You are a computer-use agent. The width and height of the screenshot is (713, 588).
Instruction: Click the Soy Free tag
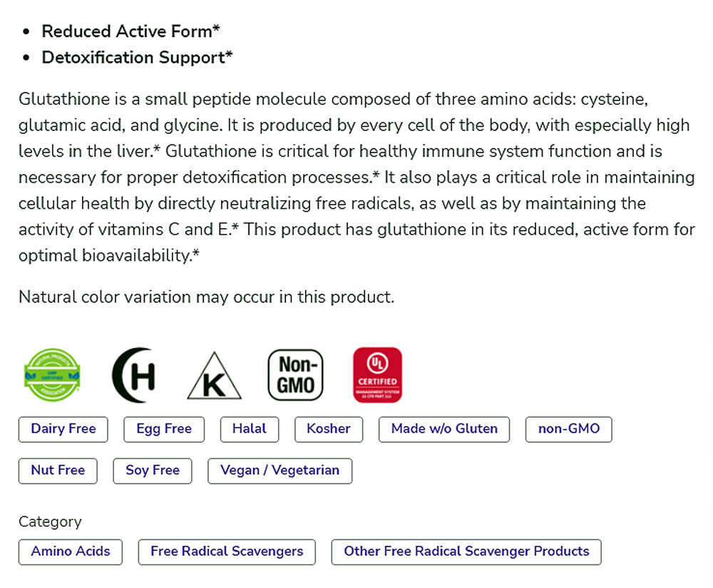[153, 470]
